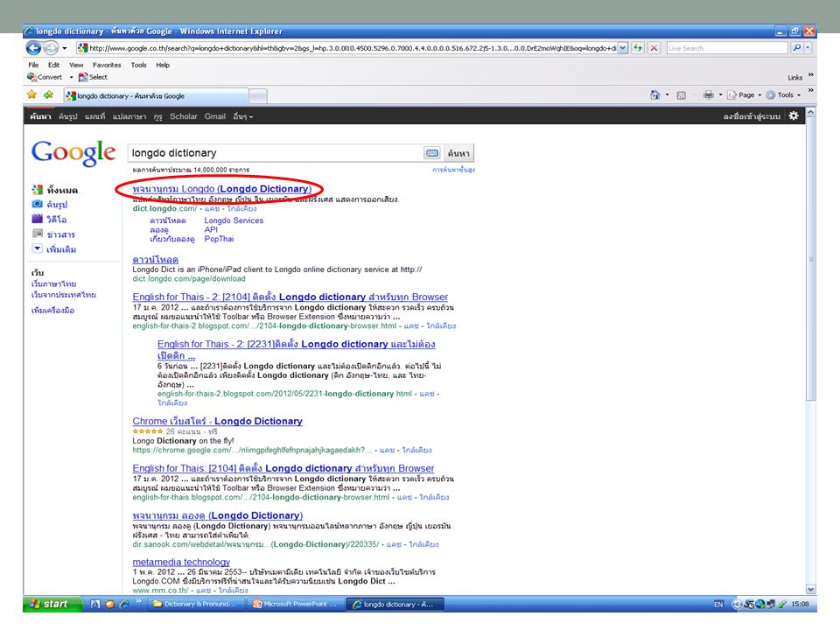Click Convert button in PDF toolbar
This screenshot has width=840, height=630.
point(45,77)
